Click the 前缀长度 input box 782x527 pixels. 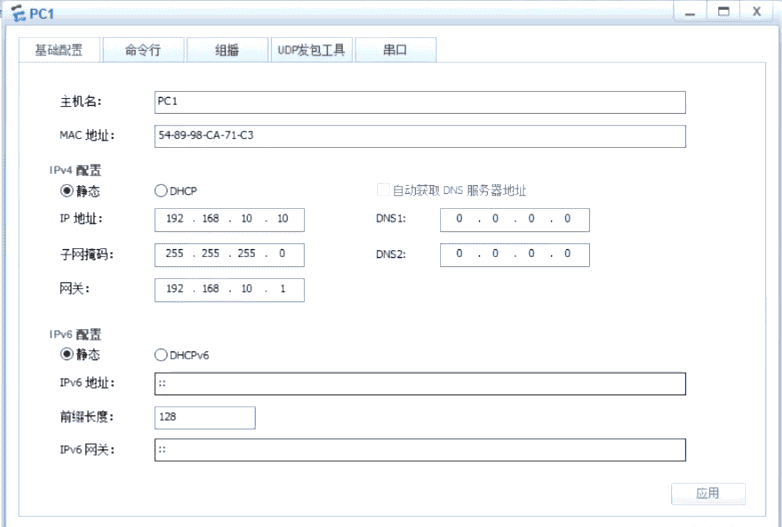pos(205,417)
